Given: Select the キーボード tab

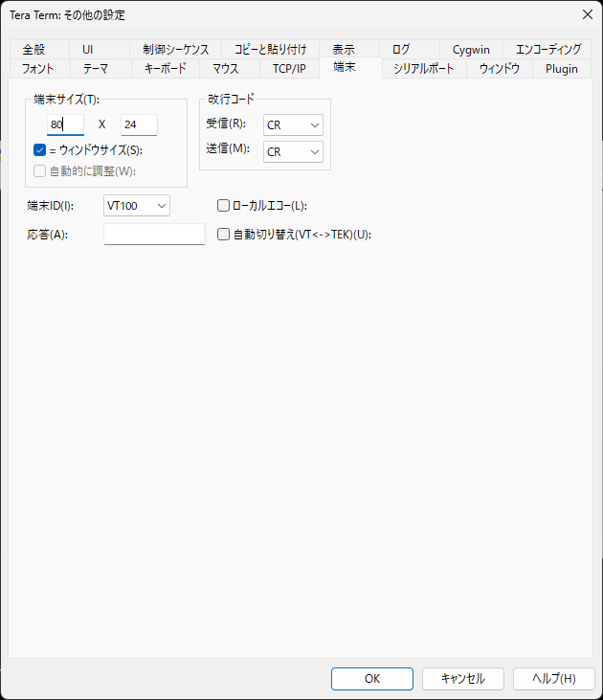Looking at the screenshot, I should [x=166, y=69].
